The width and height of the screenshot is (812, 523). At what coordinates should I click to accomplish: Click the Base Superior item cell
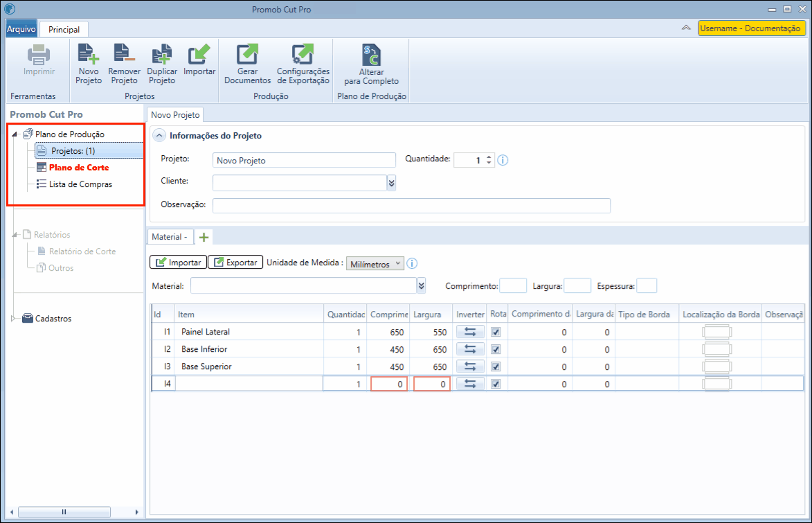click(x=250, y=366)
